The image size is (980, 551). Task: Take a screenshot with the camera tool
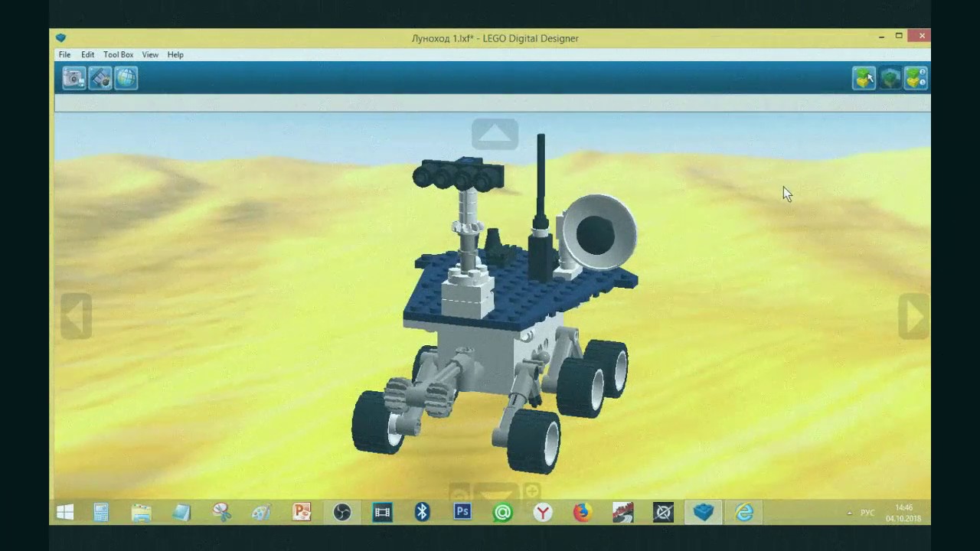click(x=73, y=78)
